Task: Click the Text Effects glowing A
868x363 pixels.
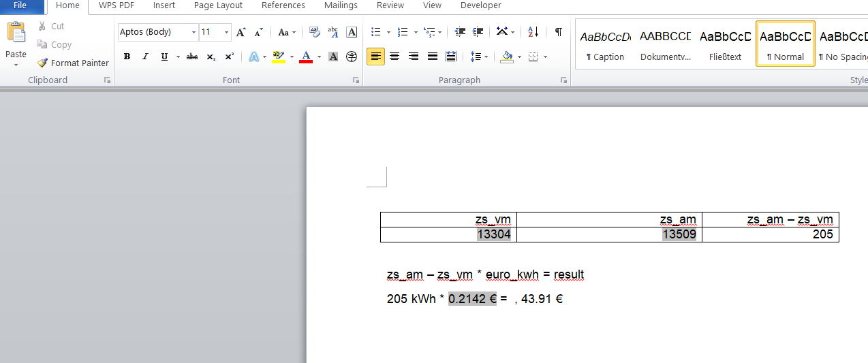Action: 253,57
